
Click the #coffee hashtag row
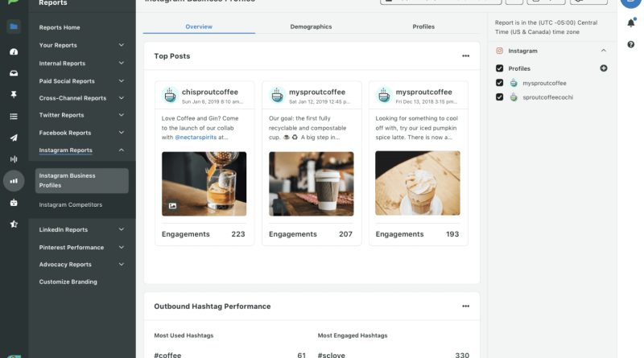(230, 355)
